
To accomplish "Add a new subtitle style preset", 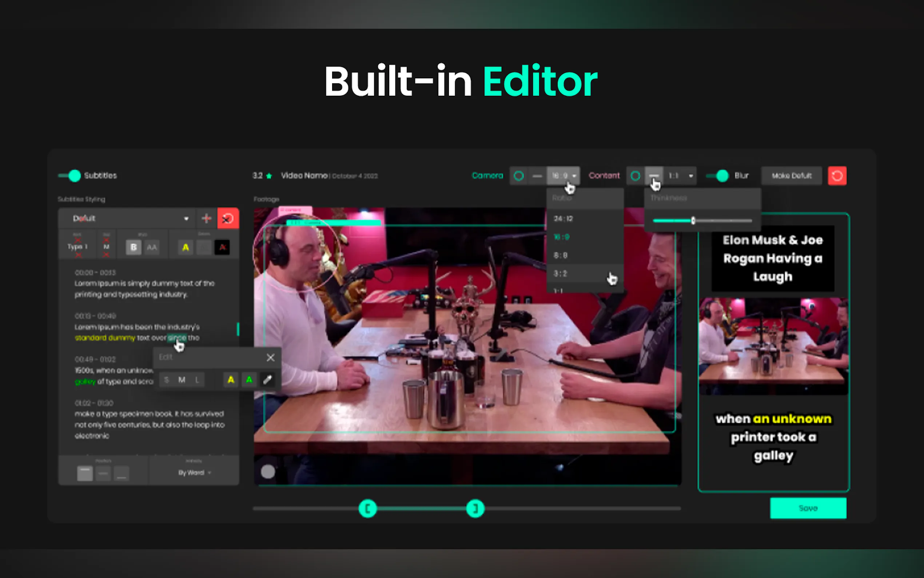I will point(206,218).
